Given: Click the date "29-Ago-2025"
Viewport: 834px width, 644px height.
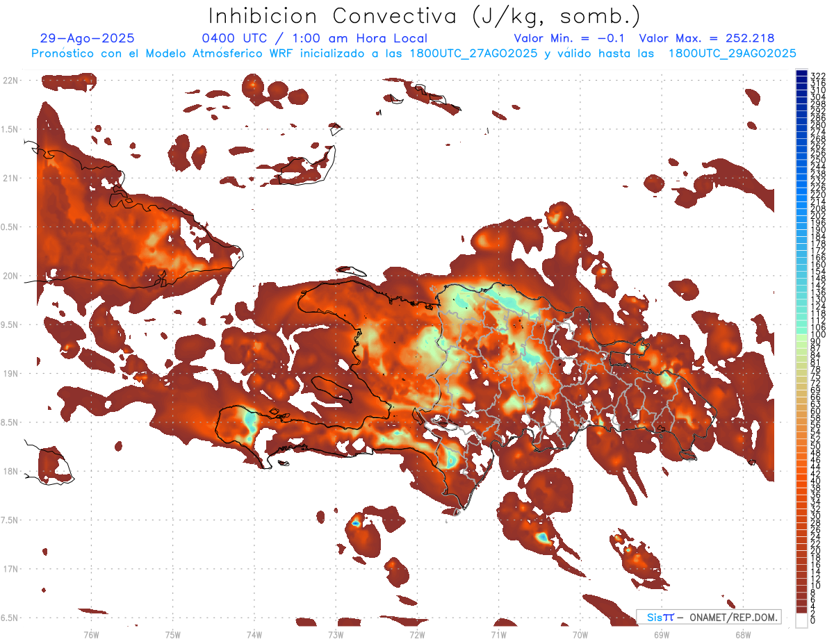Looking at the screenshot, I should (x=88, y=38).
